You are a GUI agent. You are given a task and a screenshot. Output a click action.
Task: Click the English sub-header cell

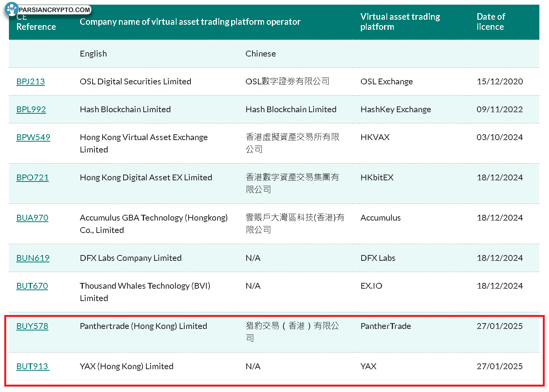click(x=93, y=54)
